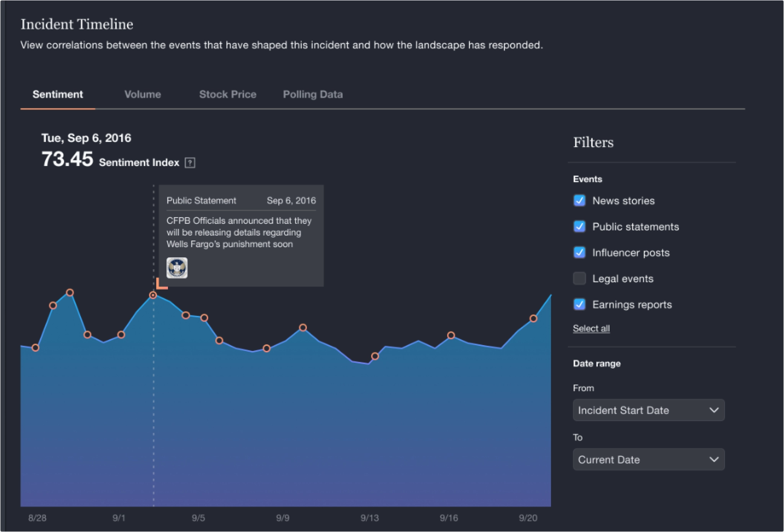784x532 pixels.
Task: Switch to the Volume tab
Action: click(x=142, y=95)
